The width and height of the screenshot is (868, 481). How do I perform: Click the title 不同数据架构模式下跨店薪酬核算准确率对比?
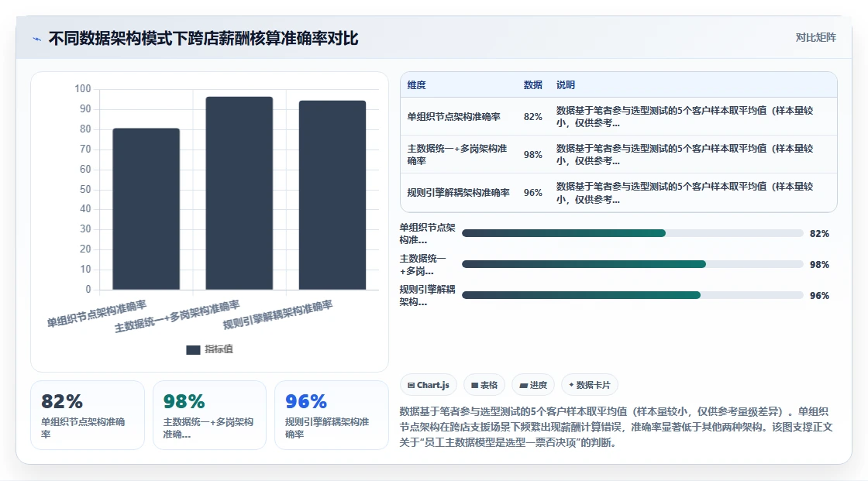click(203, 38)
